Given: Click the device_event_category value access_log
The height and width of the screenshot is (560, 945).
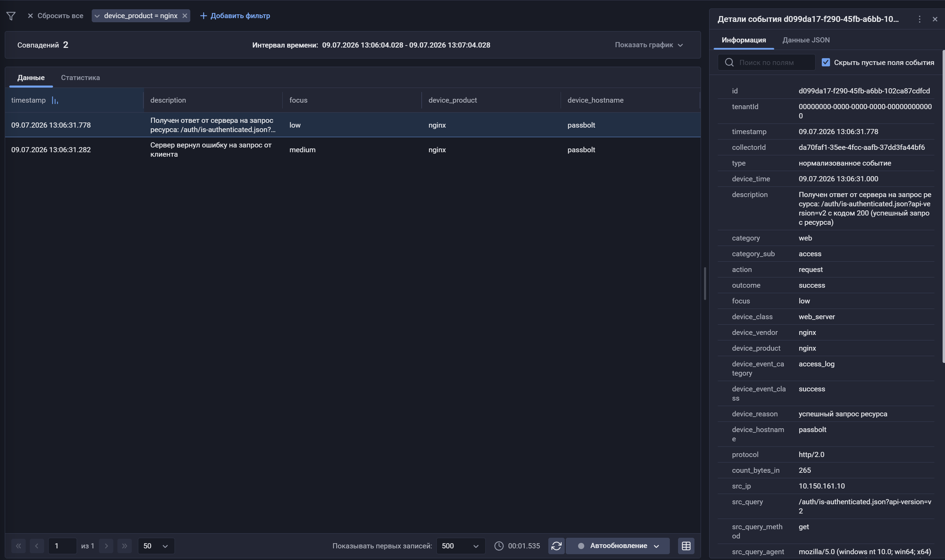Looking at the screenshot, I should tap(816, 364).
